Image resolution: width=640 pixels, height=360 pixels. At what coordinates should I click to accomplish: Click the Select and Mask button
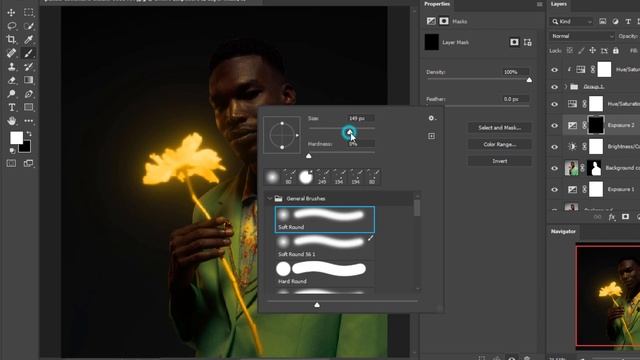[x=500, y=128]
